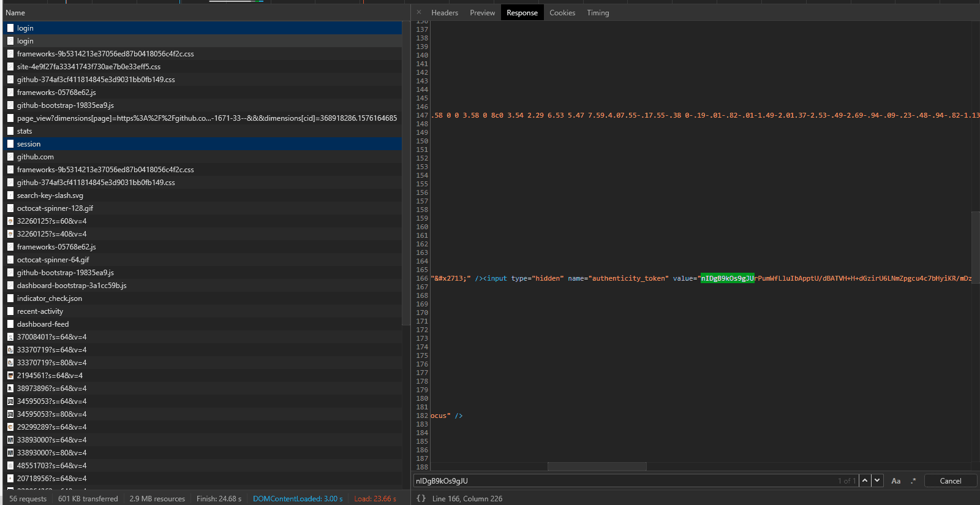Close the request details panel
Image resolution: width=980 pixels, height=505 pixels.
(419, 12)
